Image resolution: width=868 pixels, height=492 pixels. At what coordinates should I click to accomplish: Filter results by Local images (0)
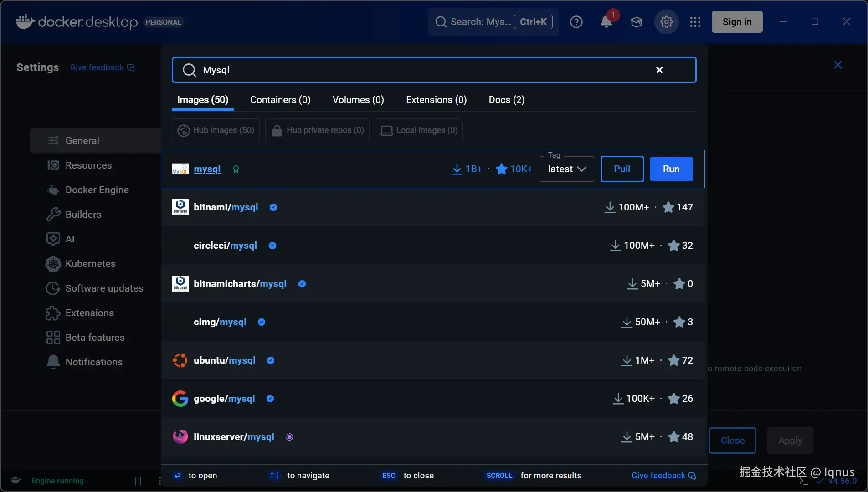click(x=419, y=131)
